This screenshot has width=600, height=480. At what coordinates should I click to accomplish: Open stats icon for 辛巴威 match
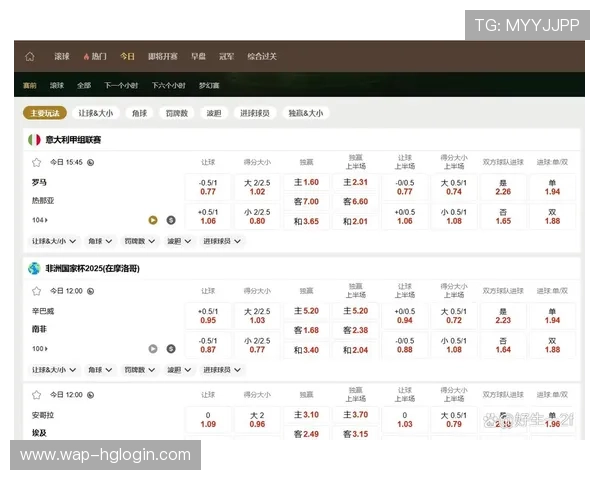(171, 349)
